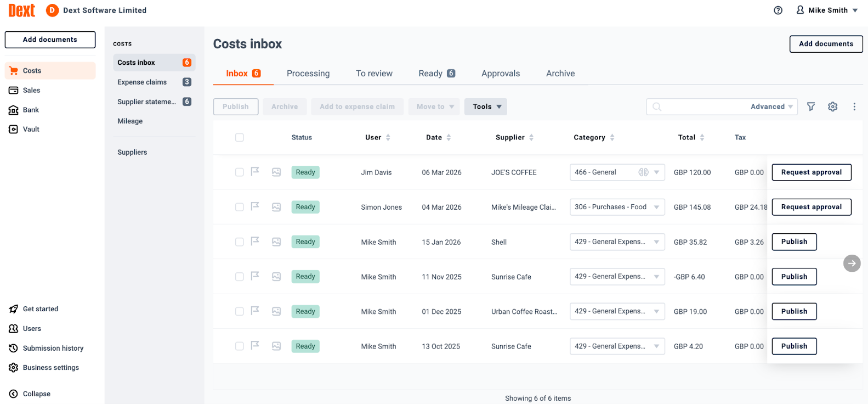Image resolution: width=868 pixels, height=404 pixels.
Task: Select the Shell row checkbox
Action: point(240,242)
